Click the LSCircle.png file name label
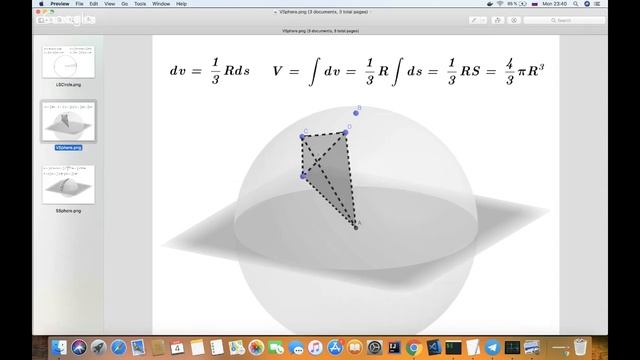The width and height of the screenshot is (640, 360). [x=69, y=85]
